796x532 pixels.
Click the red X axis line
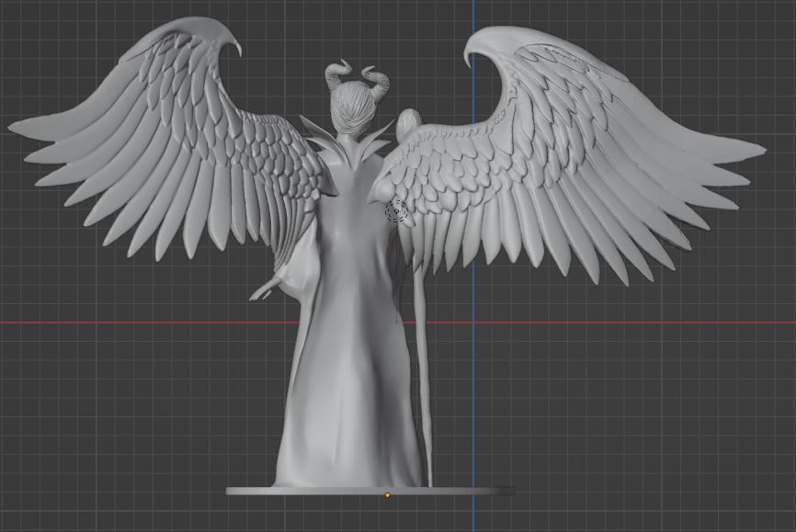(138, 323)
